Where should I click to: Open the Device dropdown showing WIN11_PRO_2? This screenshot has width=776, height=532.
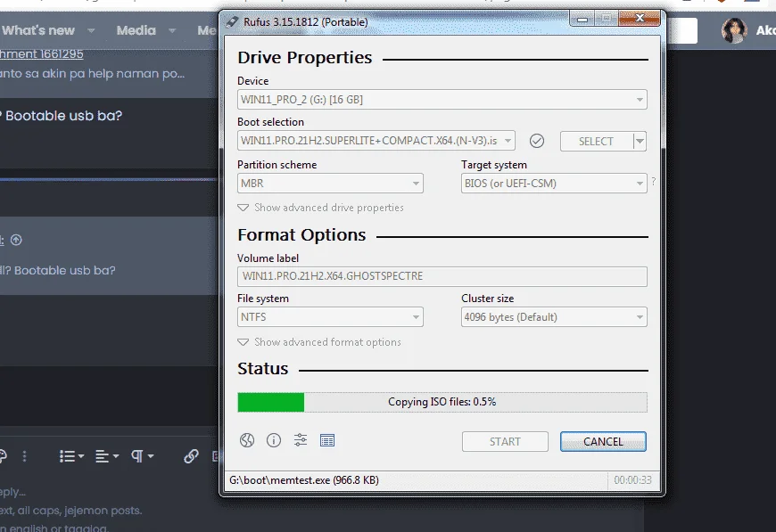tap(442, 100)
